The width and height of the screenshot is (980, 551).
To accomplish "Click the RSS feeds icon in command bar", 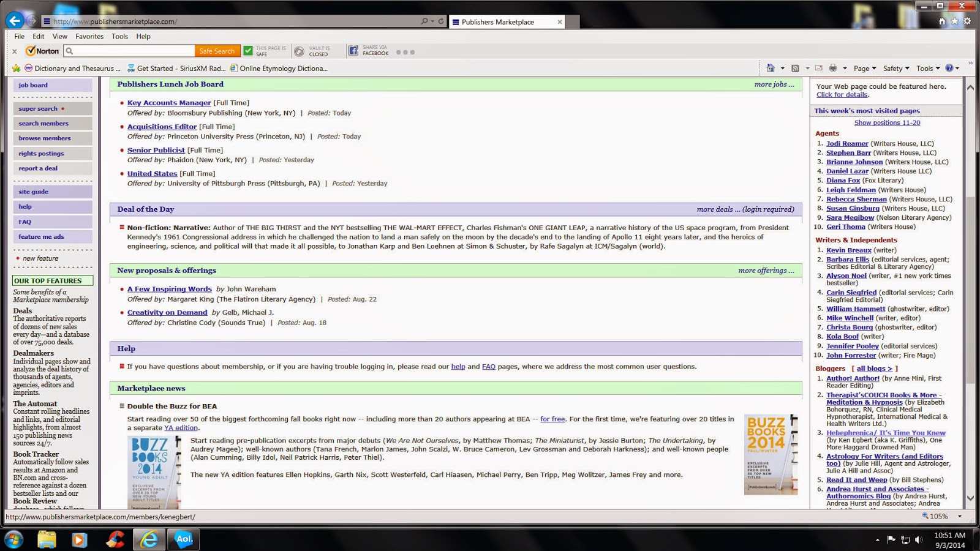I will click(795, 68).
